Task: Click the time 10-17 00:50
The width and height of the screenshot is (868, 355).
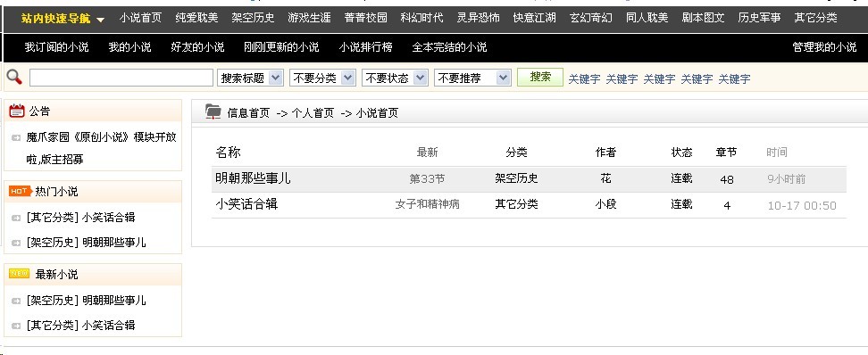Action: tap(802, 206)
